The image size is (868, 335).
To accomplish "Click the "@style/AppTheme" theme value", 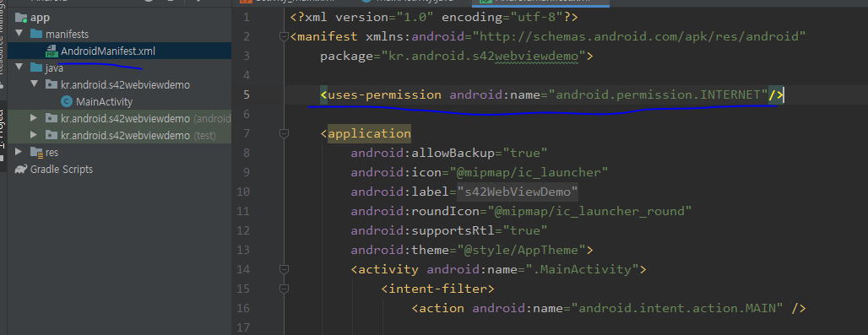I will [521, 250].
